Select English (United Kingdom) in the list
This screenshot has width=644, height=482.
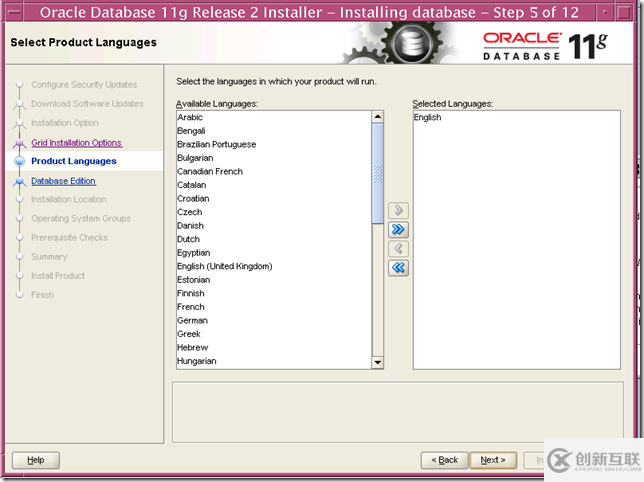coord(274,266)
